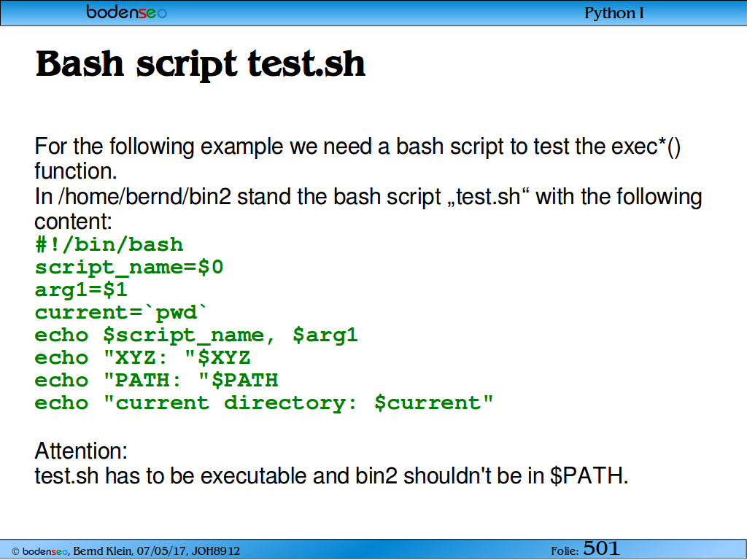The image size is (747, 560).
Task: Click the slide title 'Bash script test.sh'
Action: pos(201,64)
